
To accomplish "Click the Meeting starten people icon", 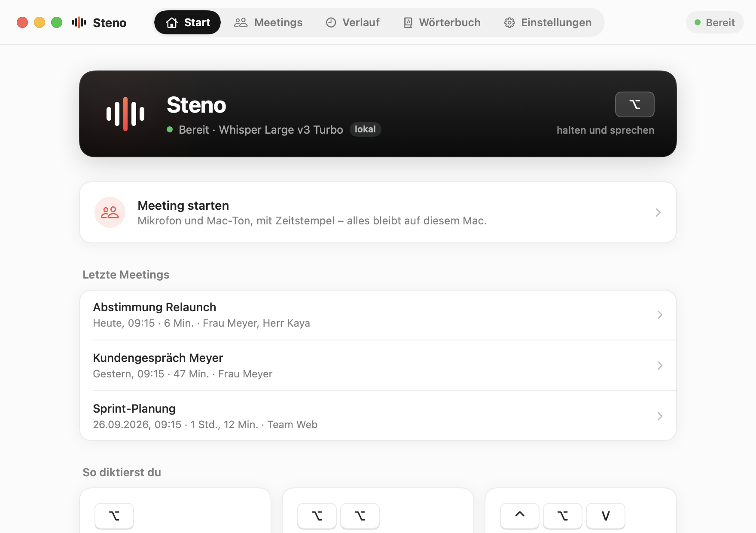I will coord(110,212).
